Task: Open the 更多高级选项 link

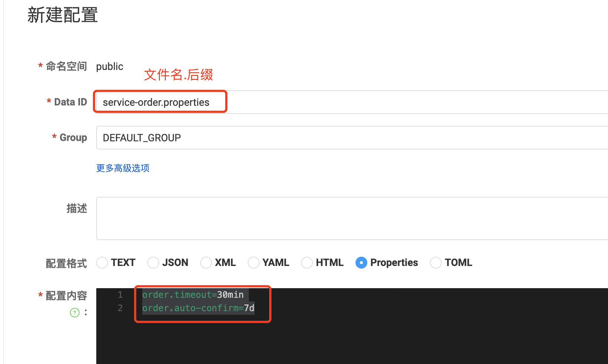Action: 123,168
